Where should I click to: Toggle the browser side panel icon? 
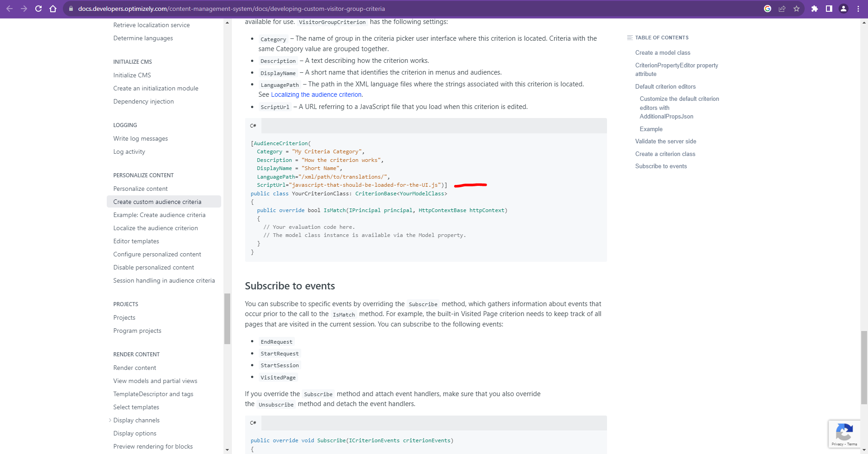[x=829, y=9]
